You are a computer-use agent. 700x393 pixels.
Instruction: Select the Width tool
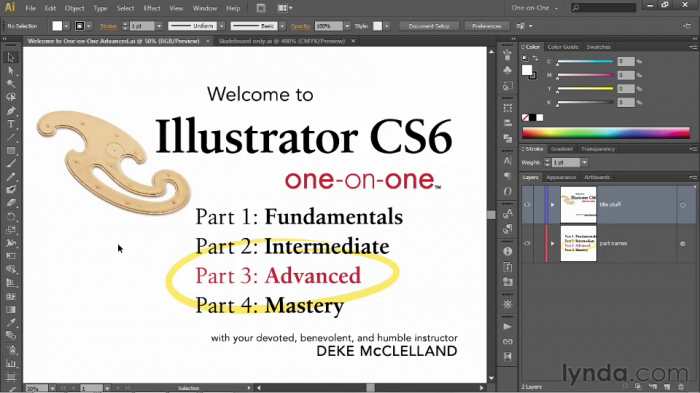[x=11, y=243]
